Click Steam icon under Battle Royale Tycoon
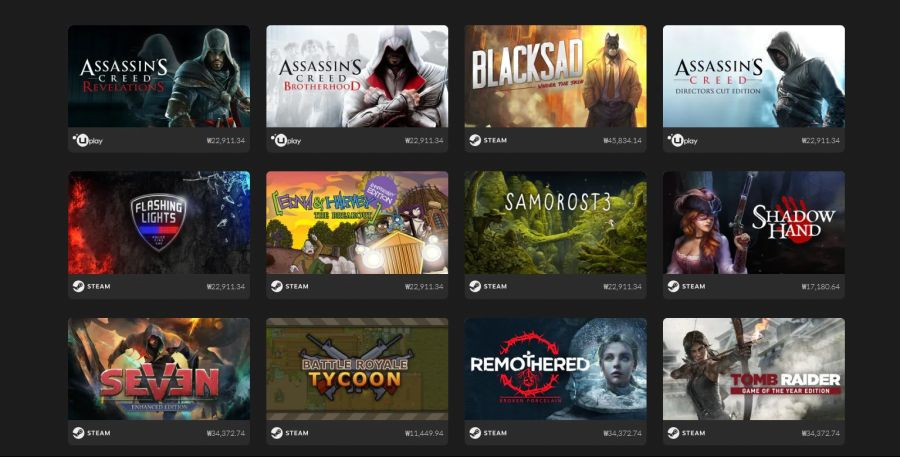Viewport: 900px width, 457px height. point(277,433)
